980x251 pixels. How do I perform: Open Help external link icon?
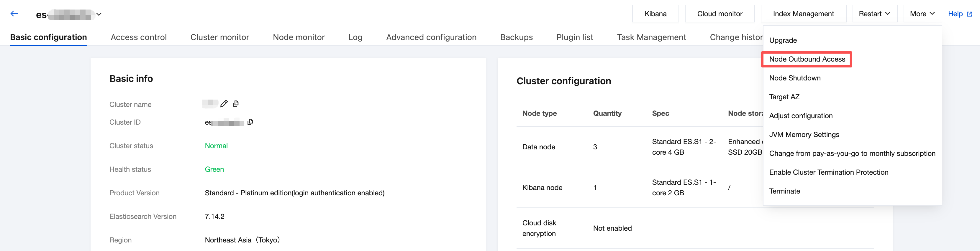click(x=969, y=14)
